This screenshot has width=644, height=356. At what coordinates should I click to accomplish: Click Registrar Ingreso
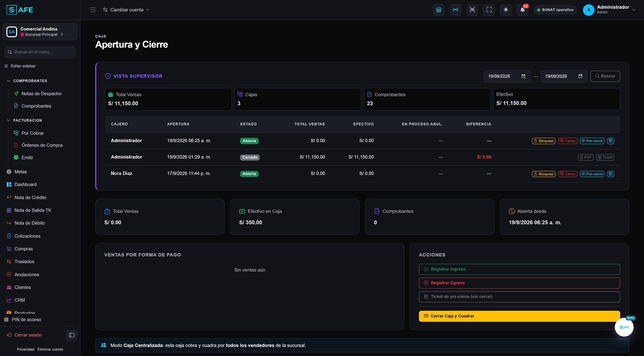(x=519, y=269)
